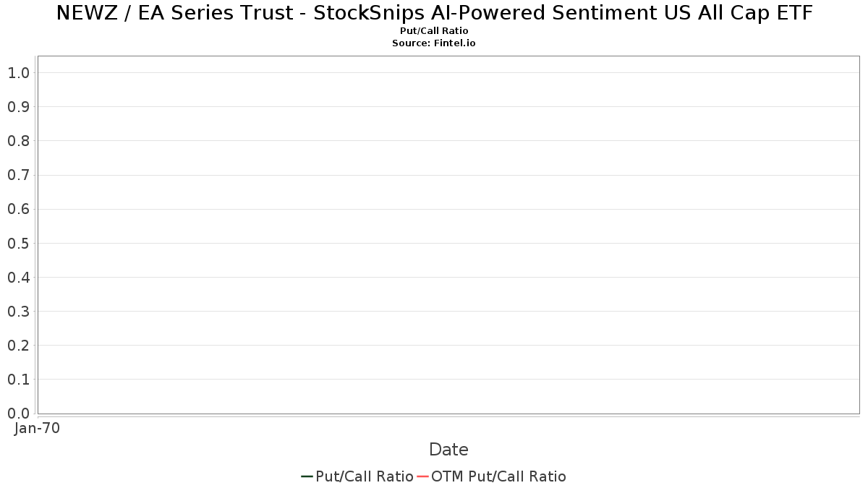Click the 0.9 y-axis tick label
Screen dimensions: 868x488
(x=18, y=107)
